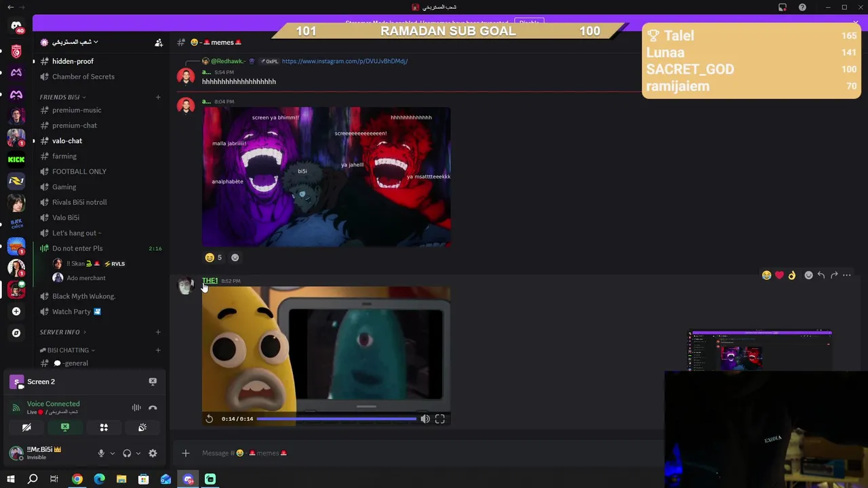Open the Instagram link in reply
868x488 pixels.
[x=344, y=61]
